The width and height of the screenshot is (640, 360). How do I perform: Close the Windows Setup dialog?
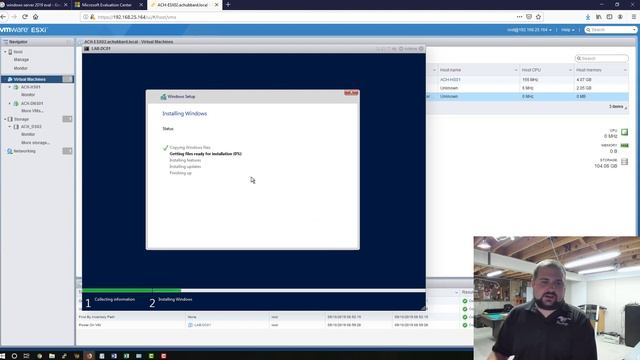click(x=351, y=93)
